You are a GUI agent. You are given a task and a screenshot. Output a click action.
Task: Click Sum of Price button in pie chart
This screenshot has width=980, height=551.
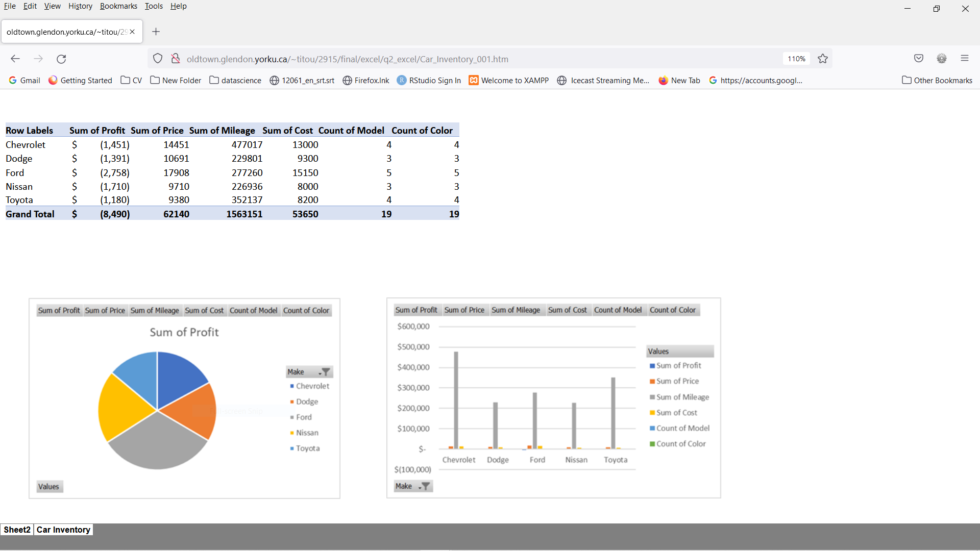pyautogui.click(x=105, y=311)
